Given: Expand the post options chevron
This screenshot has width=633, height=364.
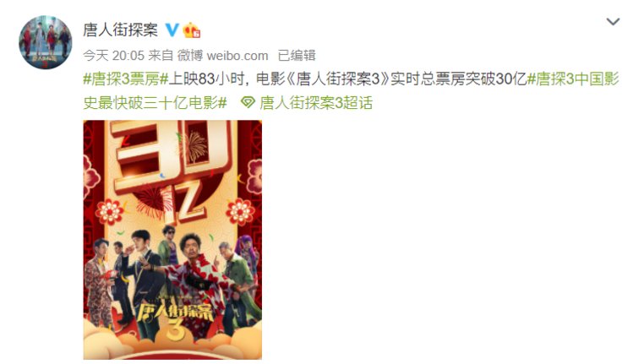Looking at the screenshot, I should click(613, 21).
